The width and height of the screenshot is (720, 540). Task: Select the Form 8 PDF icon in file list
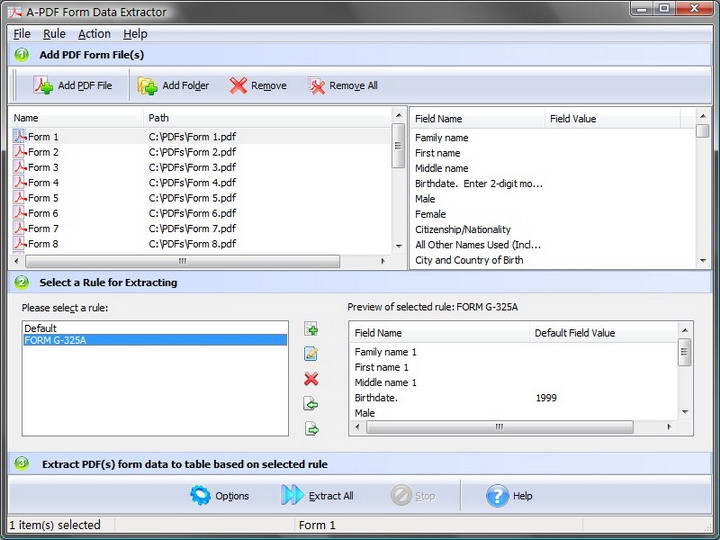click(x=20, y=243)
